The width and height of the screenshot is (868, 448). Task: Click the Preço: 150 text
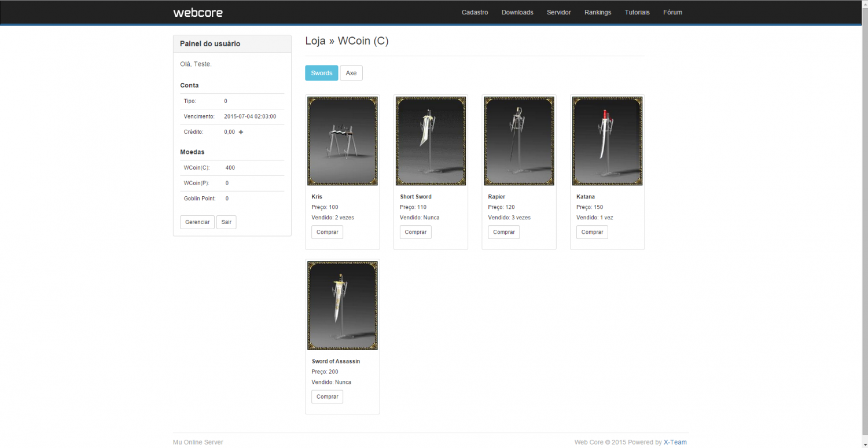pos(590,207)
